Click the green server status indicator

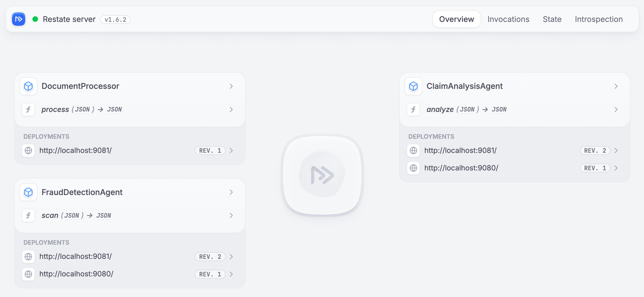tap(35, 19)
